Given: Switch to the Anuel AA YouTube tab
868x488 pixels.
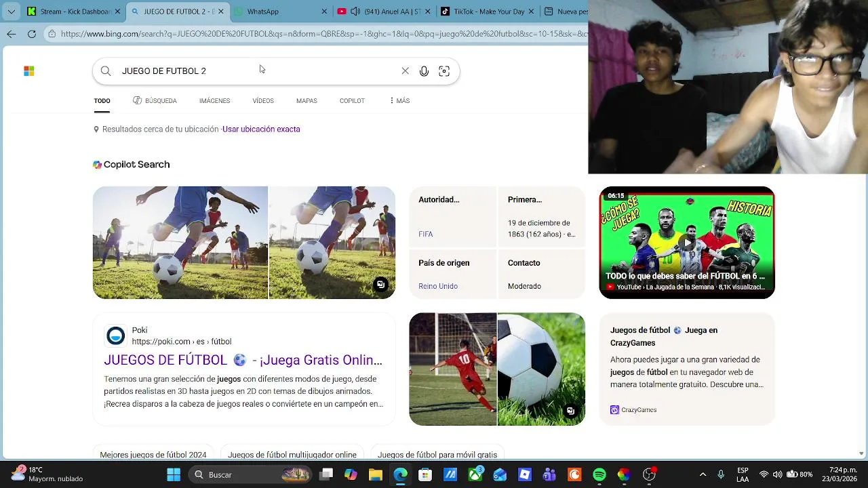Looking at the screenshot, I should (383, 12).
